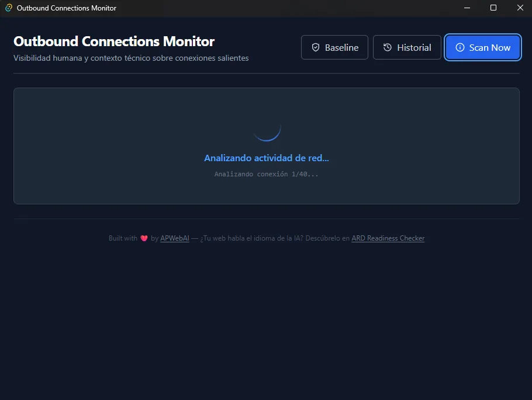Click the shield icon in Baseline
Screen dimensions: 532x400
[316, 47]
